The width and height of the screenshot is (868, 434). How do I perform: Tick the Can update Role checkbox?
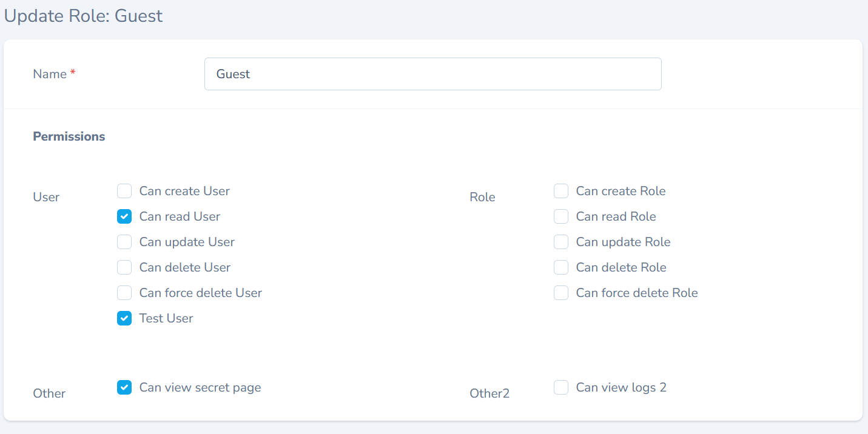(561, 242)
